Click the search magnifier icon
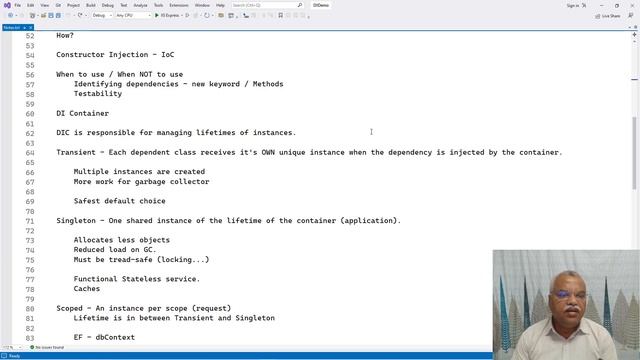The width and height of the screenshot is (640, 360). click(300, 5)
